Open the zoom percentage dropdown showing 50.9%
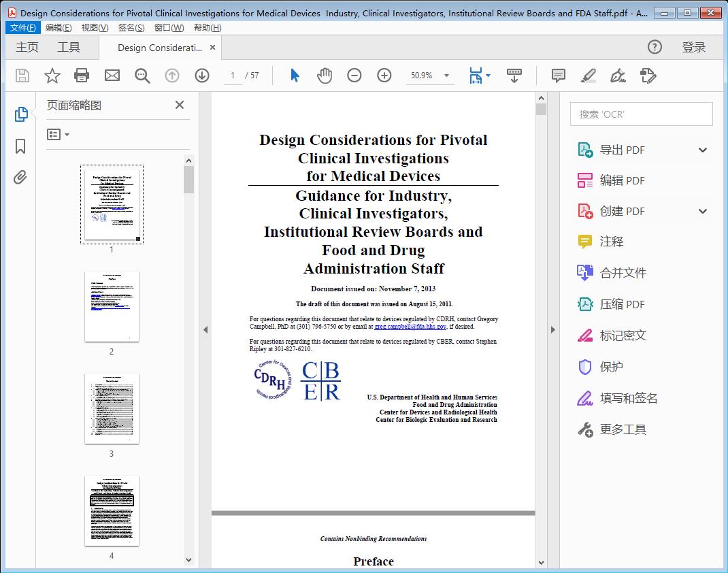The height and width of the screenshot is (573, 728). coord(430,76)
